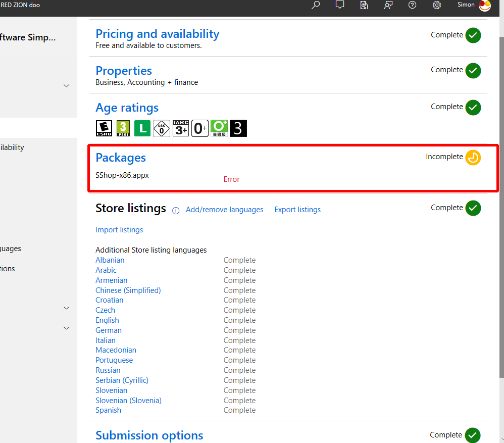Click the Store listings info icon
This screenshot has height=443, width=504.
(x=176, y=211)
